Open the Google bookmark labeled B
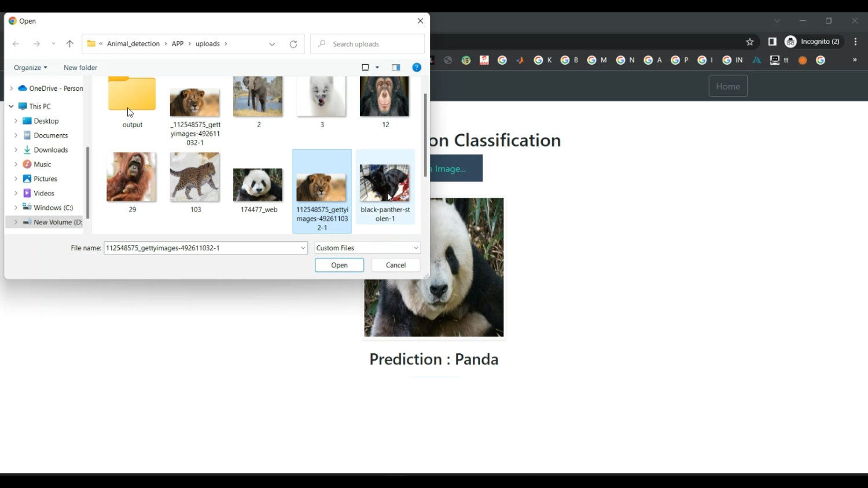This screenshot has width=868, height=488. (x=569, y=60)
